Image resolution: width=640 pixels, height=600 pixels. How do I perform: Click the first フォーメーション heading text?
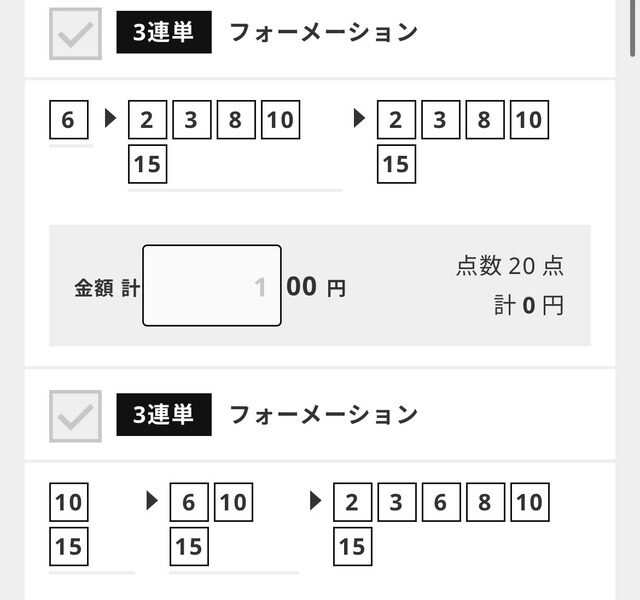click(324, 32)
